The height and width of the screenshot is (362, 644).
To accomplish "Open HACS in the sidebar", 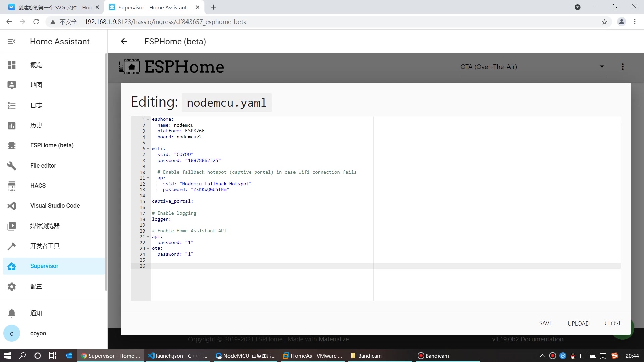I will 54,186.
